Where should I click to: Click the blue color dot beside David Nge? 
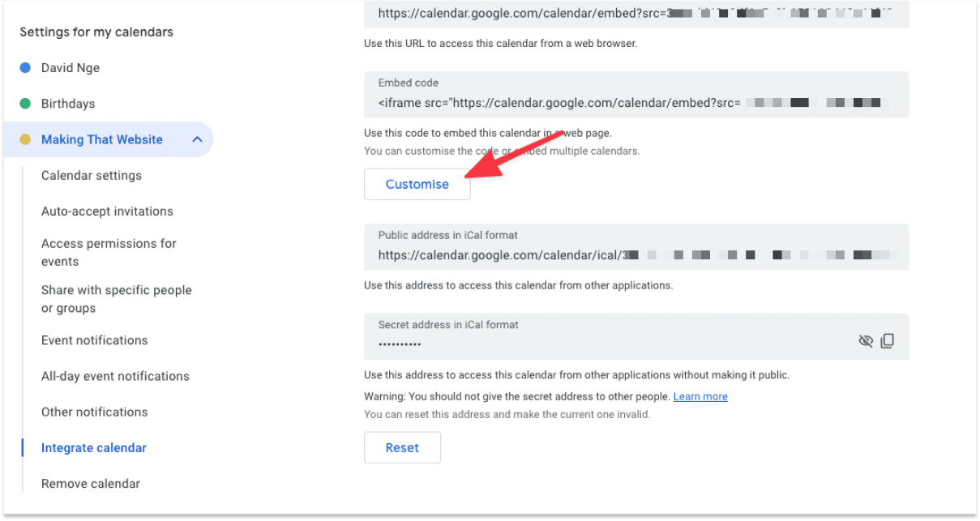[26, 68]
